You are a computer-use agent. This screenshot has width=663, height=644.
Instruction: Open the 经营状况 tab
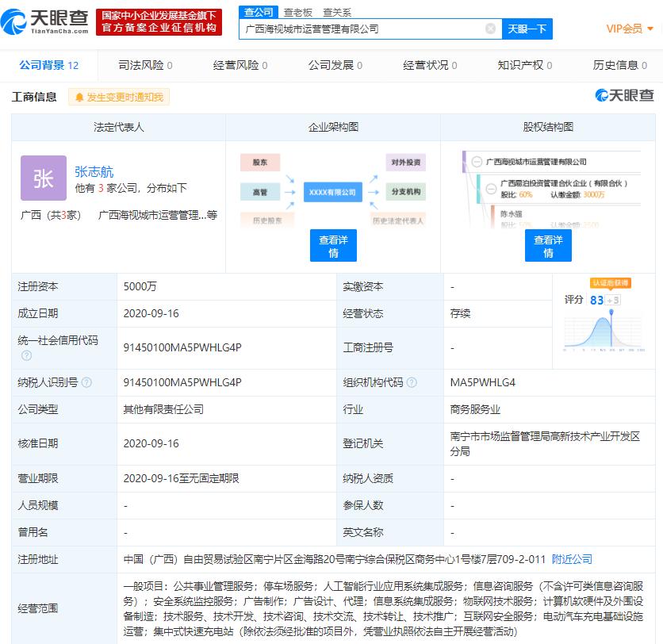click(430, 65)
